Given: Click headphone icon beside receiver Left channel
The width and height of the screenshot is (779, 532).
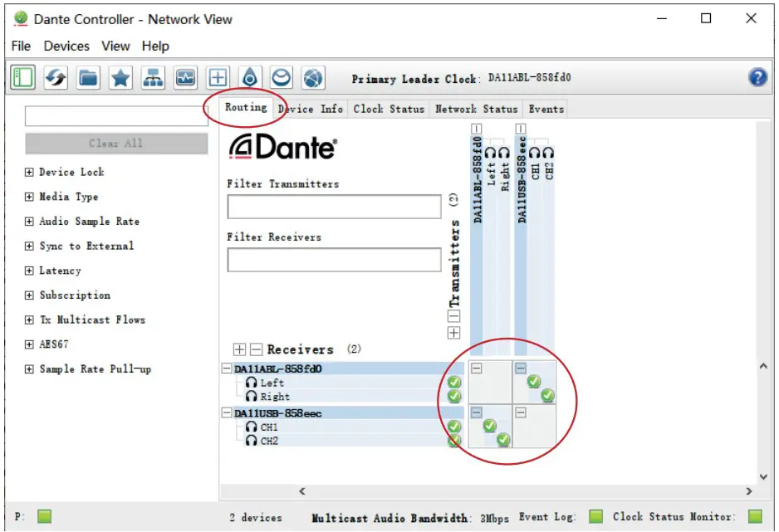Looking at the screenshot, I should (251, 383).
